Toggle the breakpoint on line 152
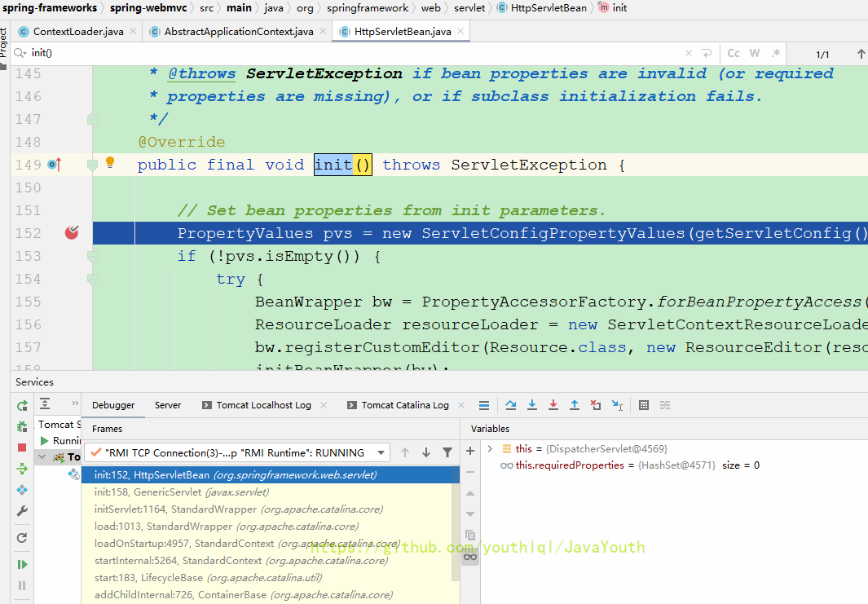This screenshot has height=604, width=868. (x=73, y=233)
